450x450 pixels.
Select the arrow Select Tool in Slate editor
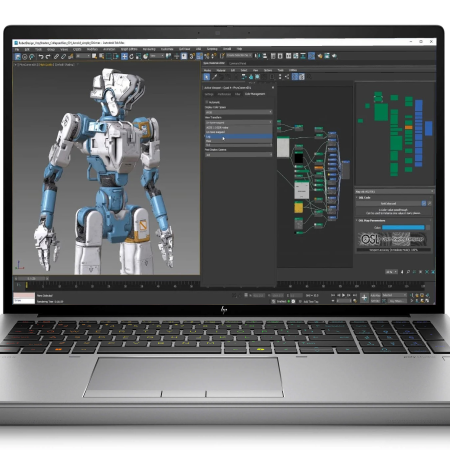coord(206,77)
